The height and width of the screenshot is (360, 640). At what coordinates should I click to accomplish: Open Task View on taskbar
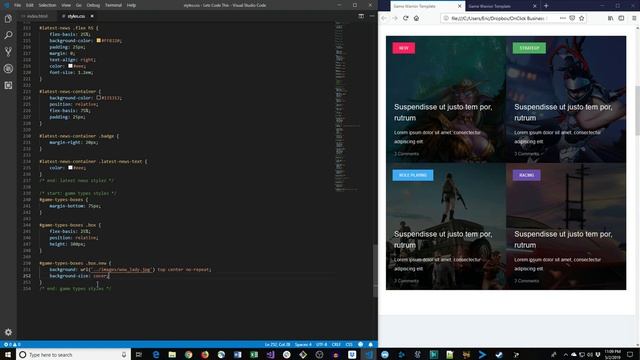click(139, 354)
